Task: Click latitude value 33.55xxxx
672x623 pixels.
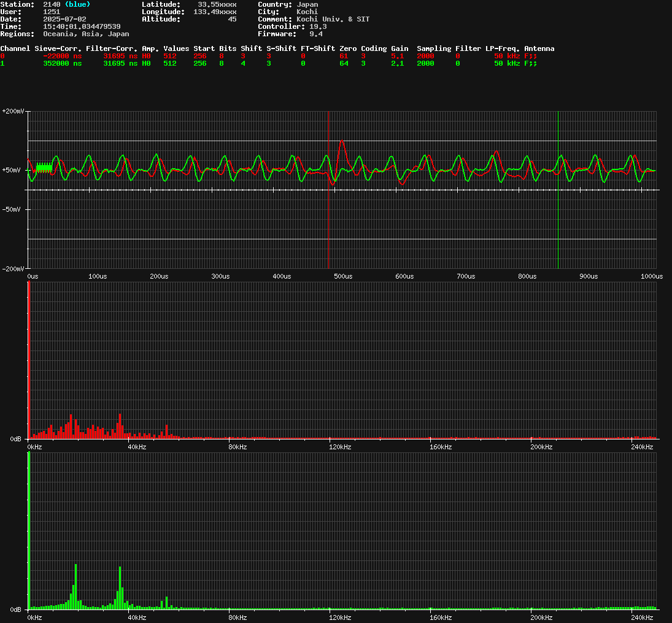Action: pos(217,4)
